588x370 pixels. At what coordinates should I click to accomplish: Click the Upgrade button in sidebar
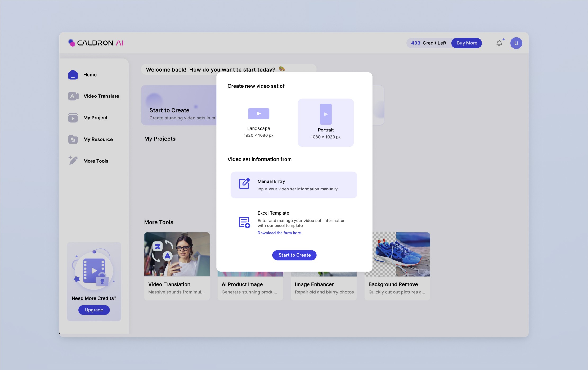tap(94, 310)
